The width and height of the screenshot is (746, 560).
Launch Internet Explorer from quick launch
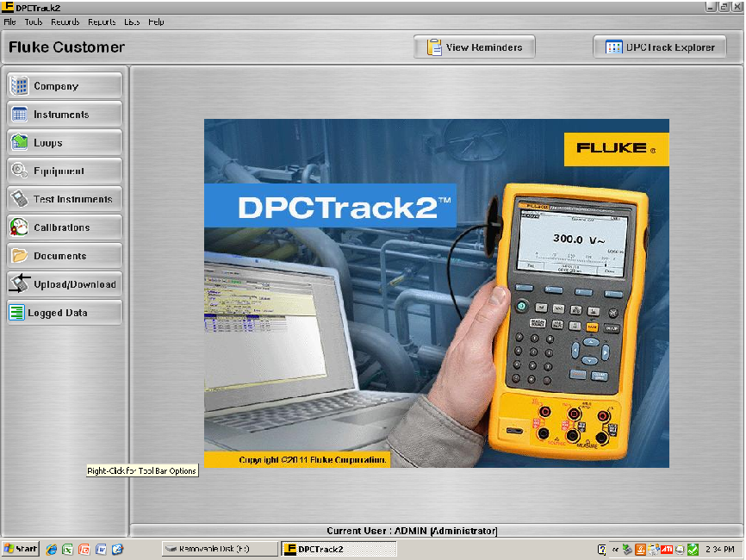(52, 549)
